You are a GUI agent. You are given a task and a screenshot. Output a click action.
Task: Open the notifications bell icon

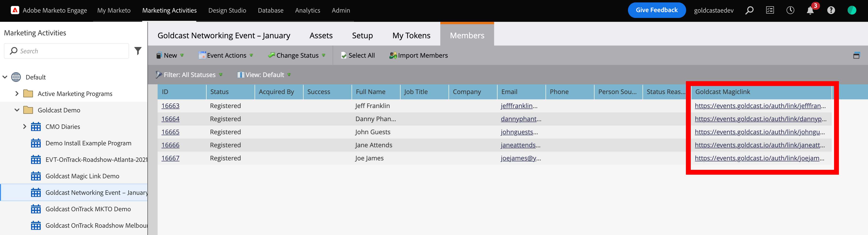coord(810,11)
